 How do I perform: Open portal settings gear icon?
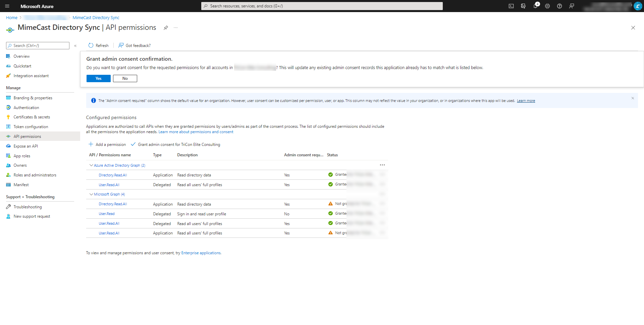click(547, 6)
